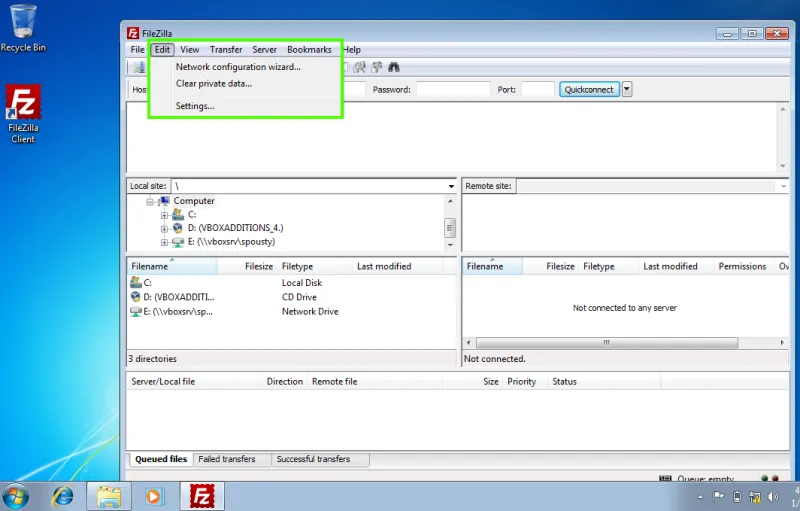Collapse the Computer tree node
Viewport: 800px width, 511px height.
tap(150, 201)
